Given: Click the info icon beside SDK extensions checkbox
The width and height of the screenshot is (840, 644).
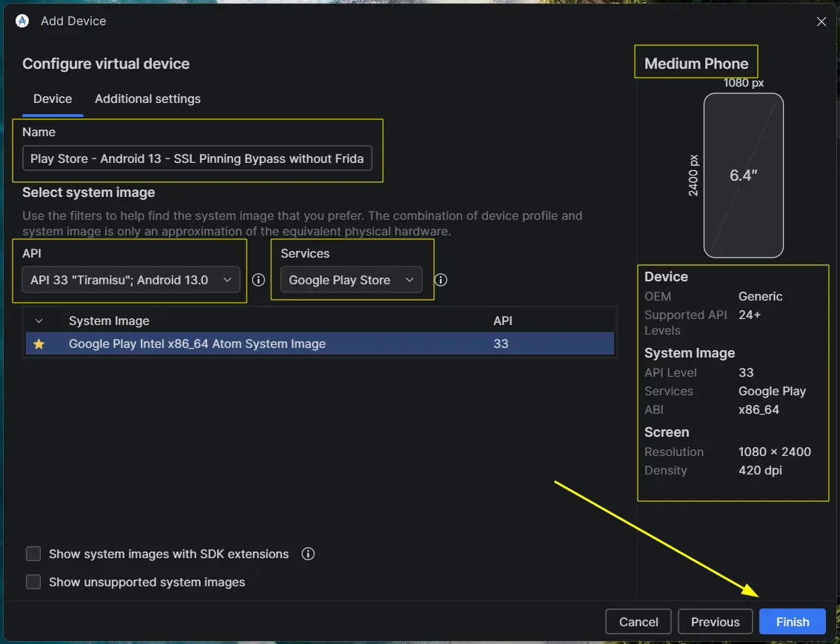Looking at the screenshot, I should coord(308,554).
